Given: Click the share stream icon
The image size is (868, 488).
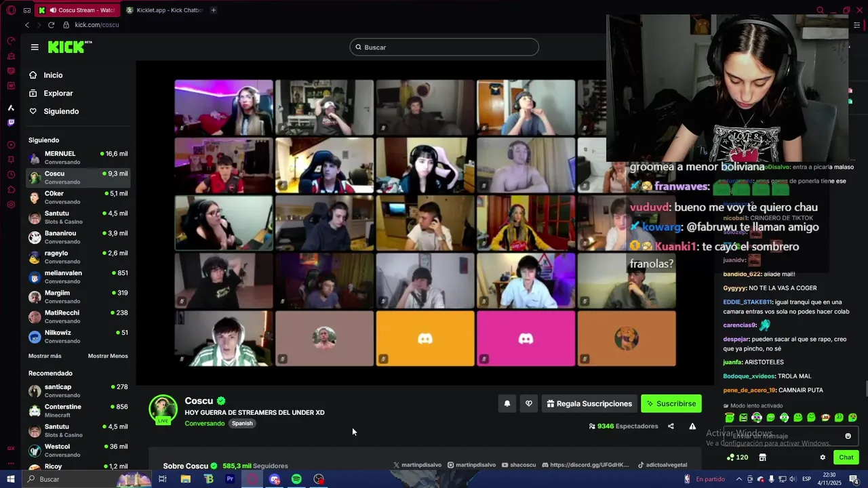Looking at the screenshot, I should (671, 426).
